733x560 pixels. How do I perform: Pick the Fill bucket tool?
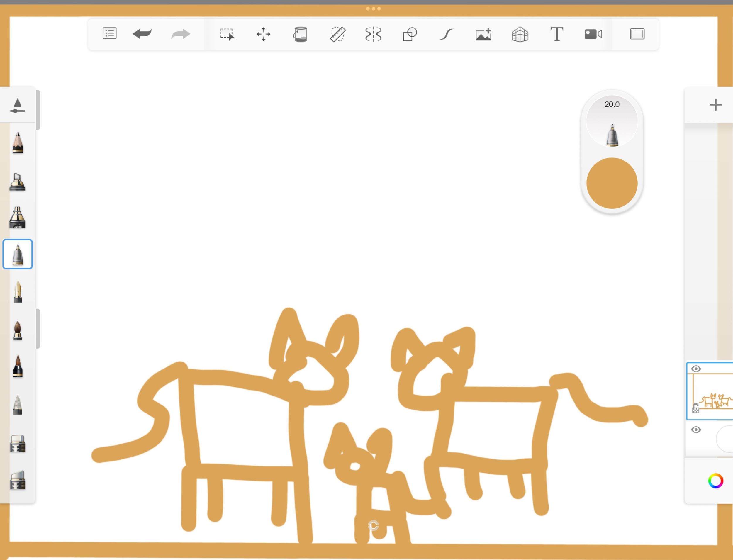[300, 34]
